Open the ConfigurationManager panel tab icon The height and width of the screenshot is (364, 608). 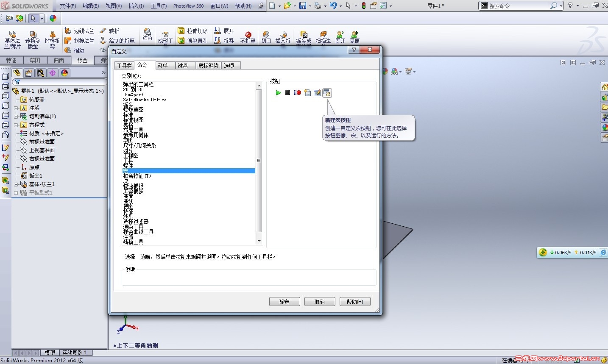(x=41, y=73)
